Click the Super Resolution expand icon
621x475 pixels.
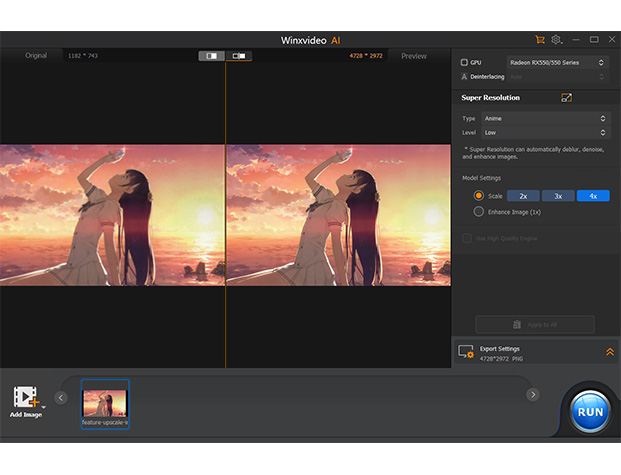click(566, 97)
